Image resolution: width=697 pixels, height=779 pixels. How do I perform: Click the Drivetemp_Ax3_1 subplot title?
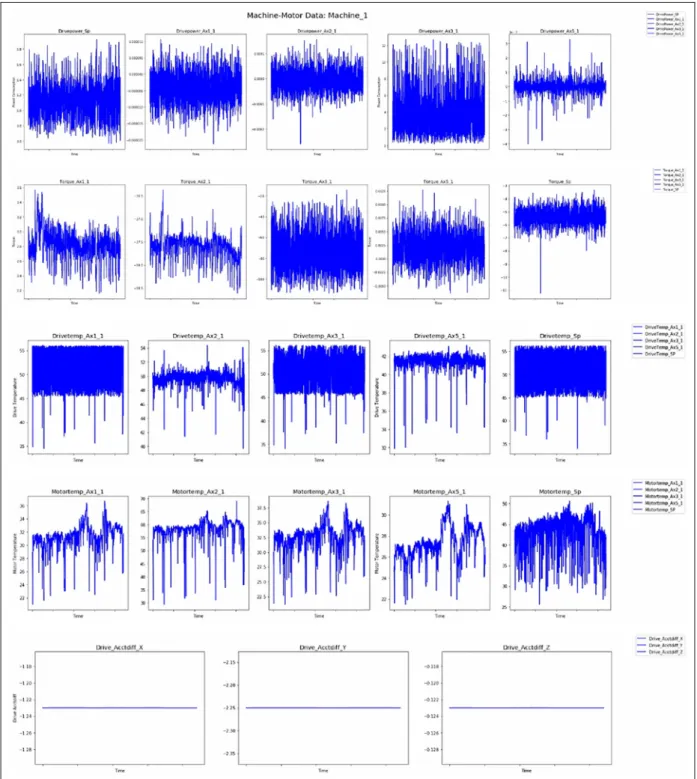[319, 336]
